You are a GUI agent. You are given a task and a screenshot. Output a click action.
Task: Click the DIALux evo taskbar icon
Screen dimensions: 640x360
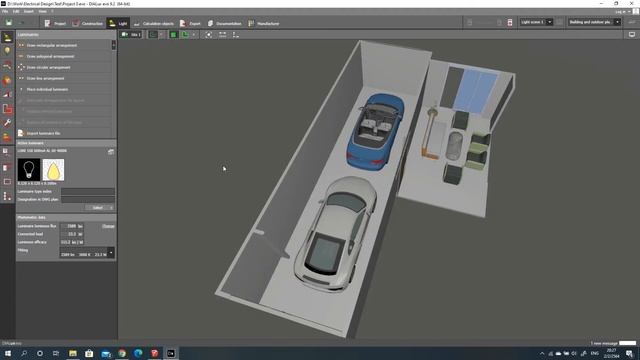[x=171, y=353]
